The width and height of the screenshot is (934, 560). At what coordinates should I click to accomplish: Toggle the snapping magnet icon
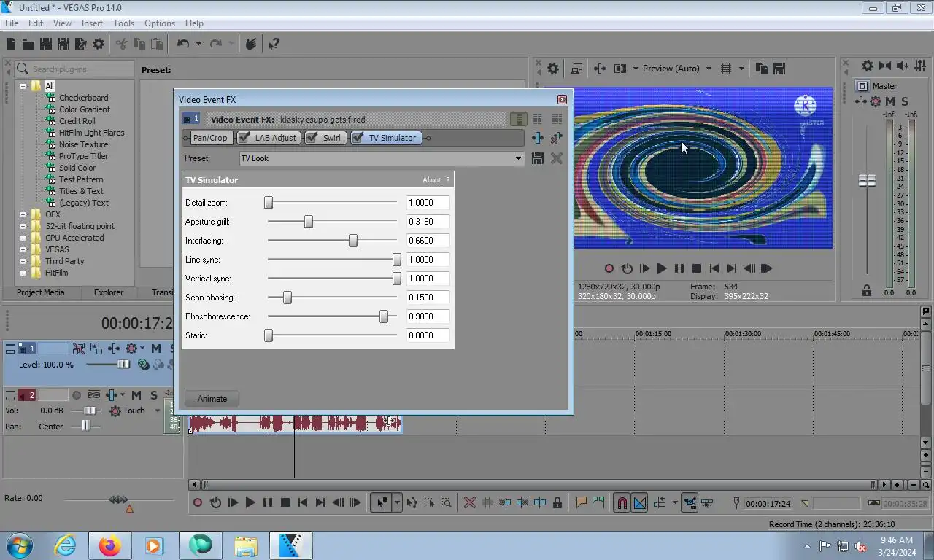622,502
